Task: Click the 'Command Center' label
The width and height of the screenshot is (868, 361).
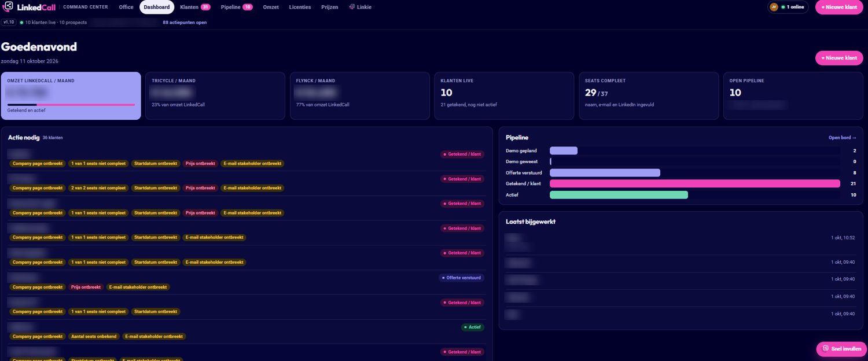Action: click(86, 7)
